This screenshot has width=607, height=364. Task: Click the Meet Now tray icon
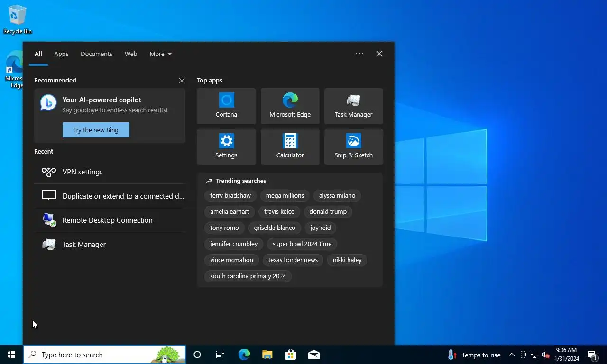point(523,355)
